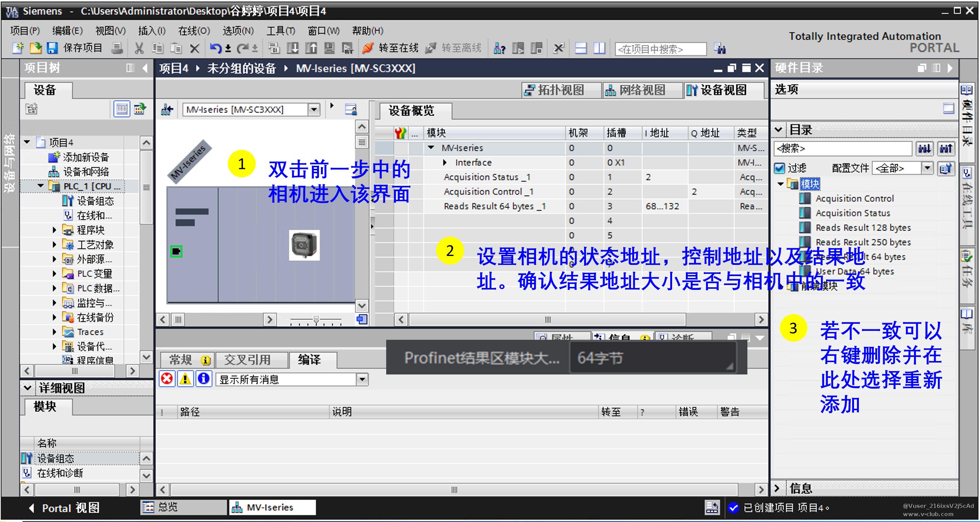Click the open project folder icon
This screenshot has width=980, height=522.
tap(35, 48)
